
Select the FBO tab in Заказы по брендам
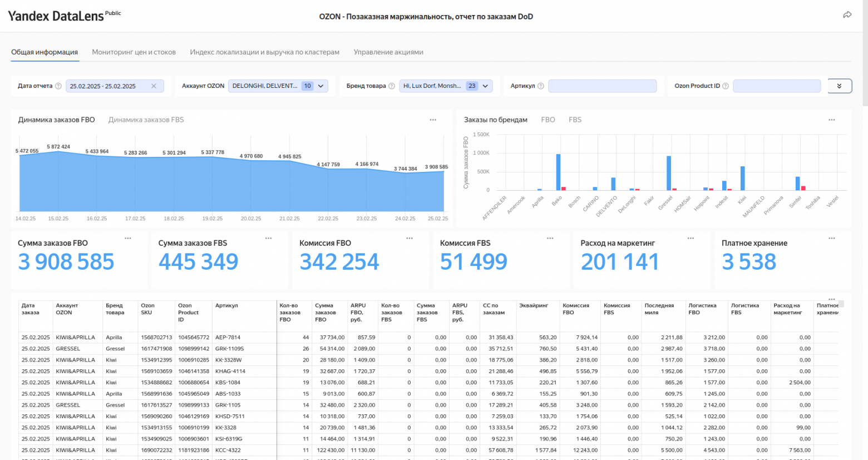click(x=548, y=120)
